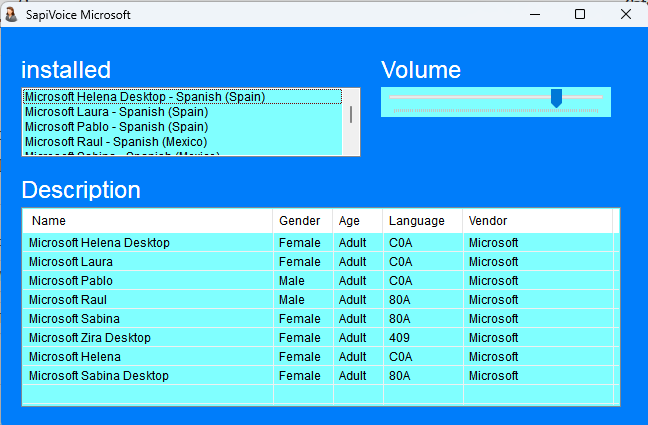Close the SapiVoice Microsoft window

626,14
